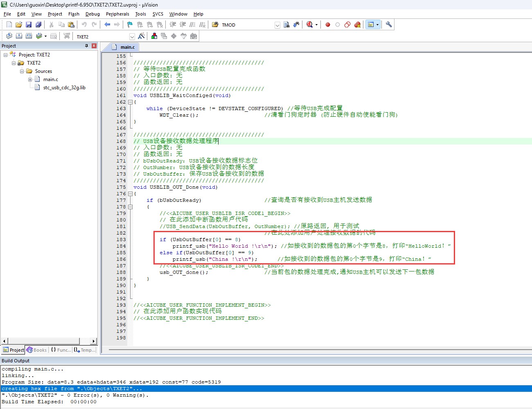Click the Paste clipboard icon
532x409 pixels.
[71, 25]
